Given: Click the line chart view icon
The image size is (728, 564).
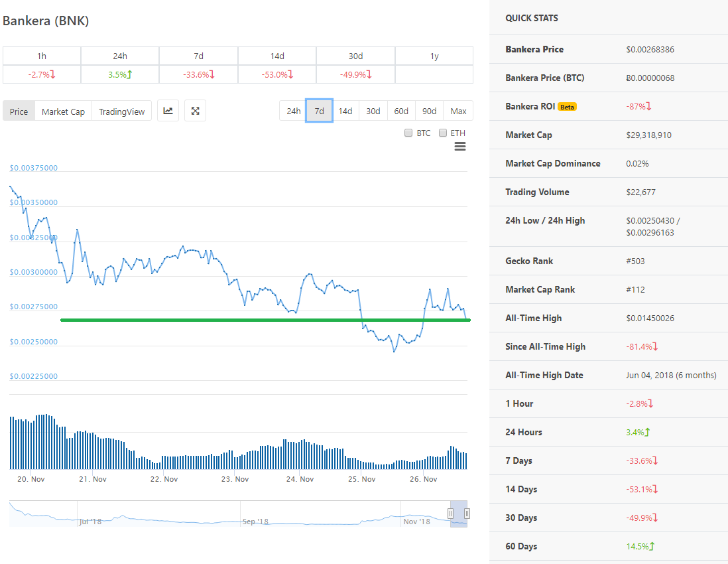Looking at the screenshot, I should (168, 111).
